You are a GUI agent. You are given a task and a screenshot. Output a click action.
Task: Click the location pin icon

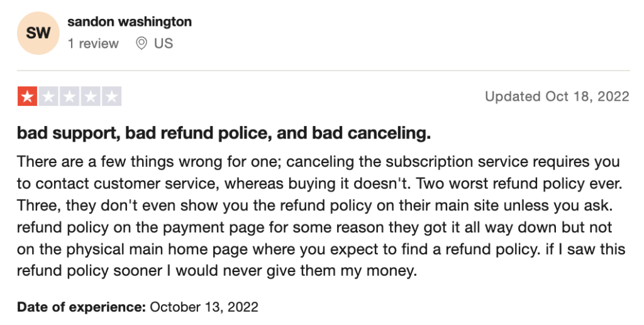click(142, 43)
